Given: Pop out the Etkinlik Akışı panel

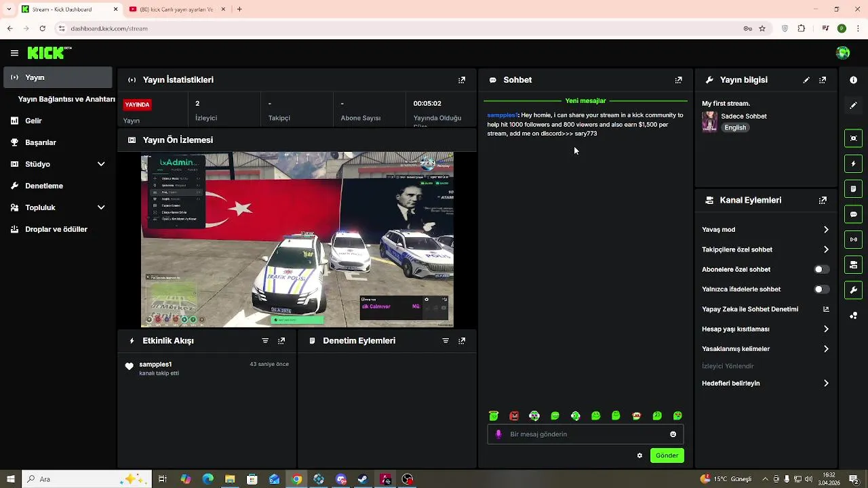Looking at the screenshot, I should [x=281, y=341].
